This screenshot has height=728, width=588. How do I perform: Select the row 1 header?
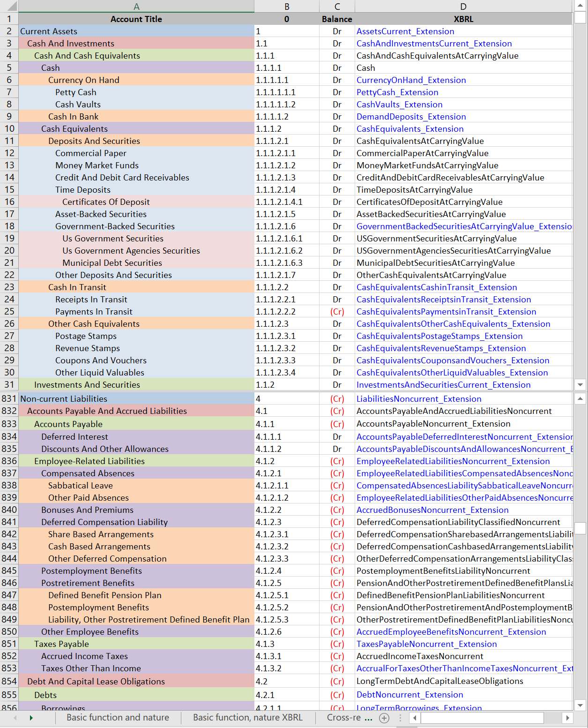click(9, 19)
